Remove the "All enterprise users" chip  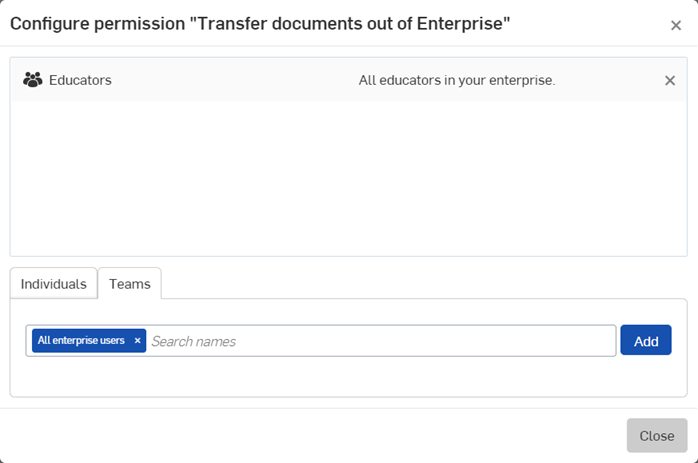(x=137, y=341)
